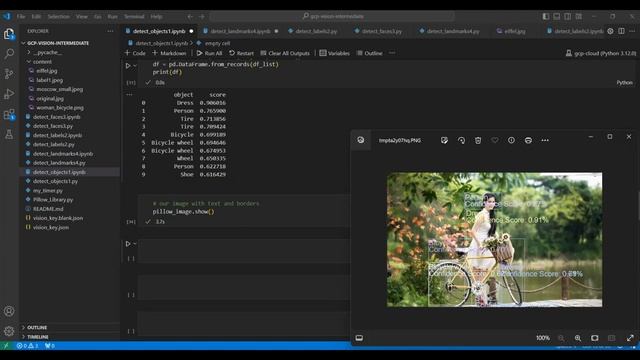Customize layout icon in title bar
This screenshot has width=640, height=360.
pos(579,16)
